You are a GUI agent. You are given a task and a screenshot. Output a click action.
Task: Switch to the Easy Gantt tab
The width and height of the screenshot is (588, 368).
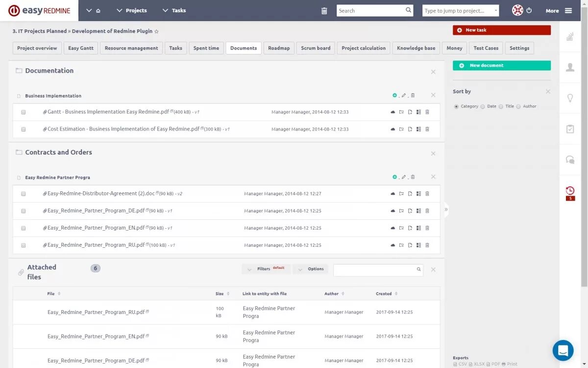tap(80, 48)
